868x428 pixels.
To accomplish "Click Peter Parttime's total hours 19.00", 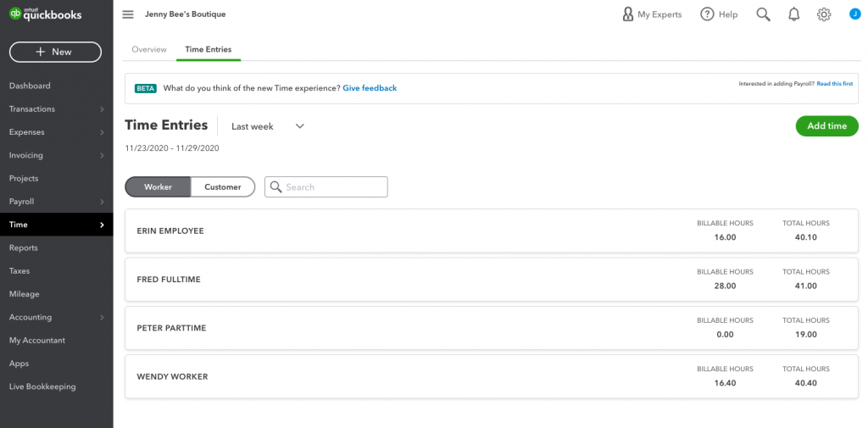I will coord(805,335).
